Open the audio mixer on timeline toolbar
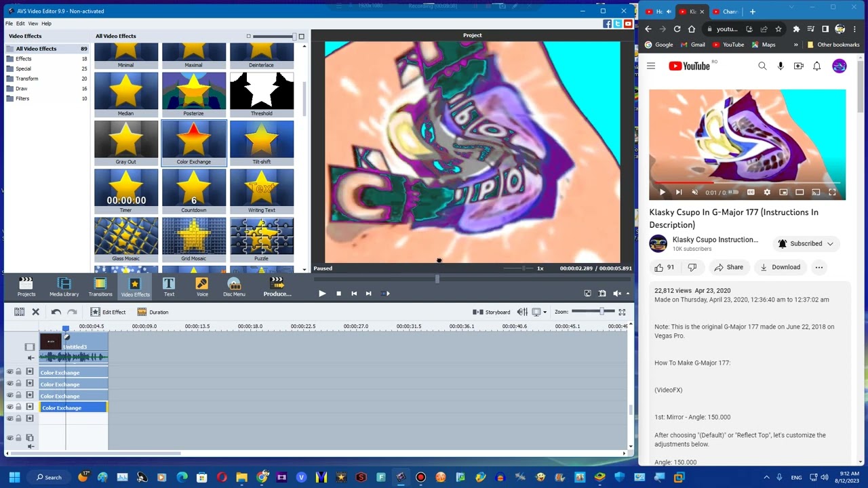Viewport: 868px width, 488px height. (x=522, y=312)
